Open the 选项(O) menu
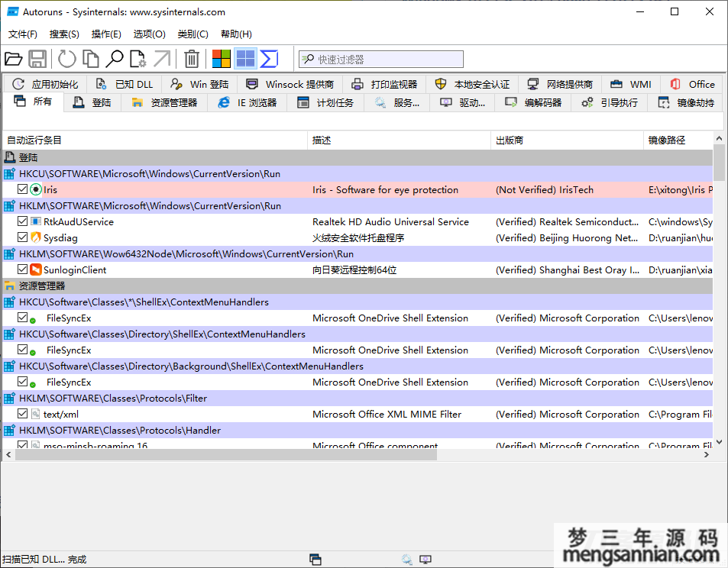 [150, 34]
